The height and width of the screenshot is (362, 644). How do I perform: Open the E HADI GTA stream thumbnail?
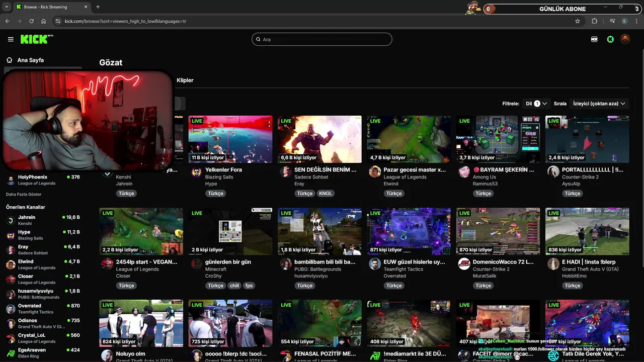tap(587, 231)
